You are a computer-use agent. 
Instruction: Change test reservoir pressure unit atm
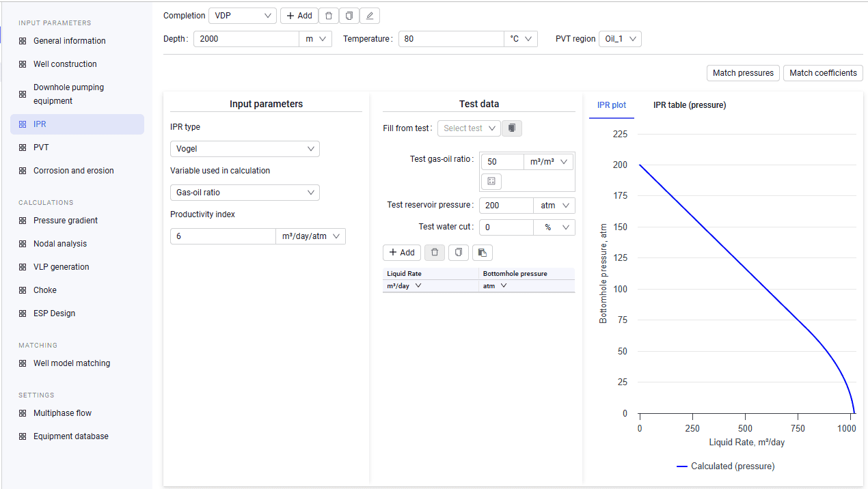click(554, 206)
